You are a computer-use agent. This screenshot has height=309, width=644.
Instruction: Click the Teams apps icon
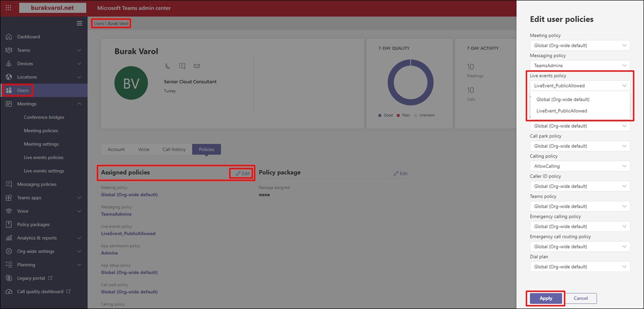(x=9, y=198)
